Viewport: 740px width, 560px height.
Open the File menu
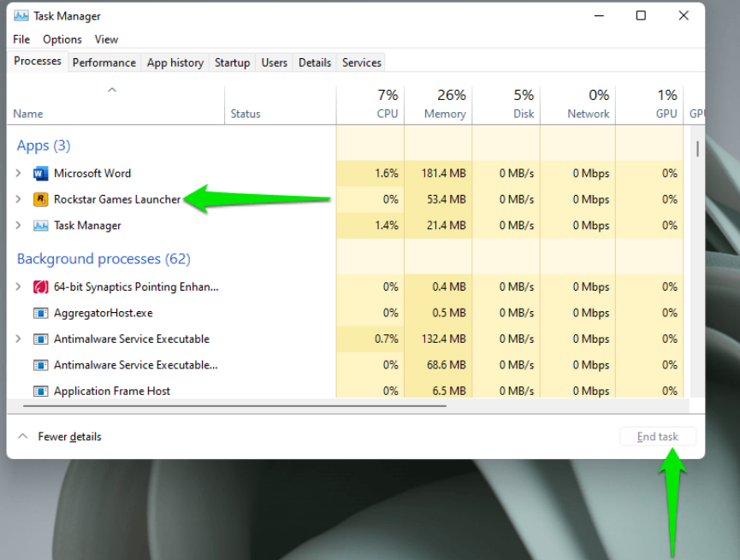point(21,39)
